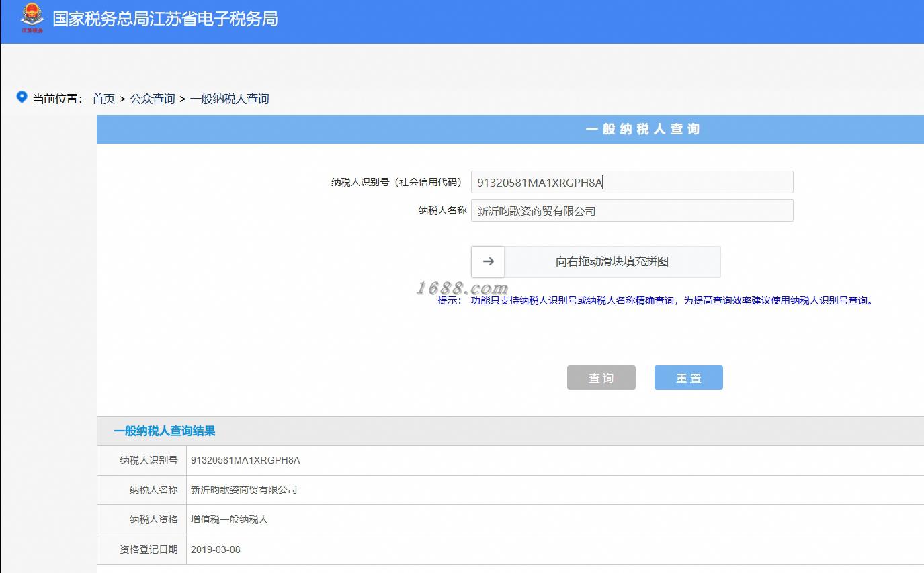Click the 当前位置 label
Screen dimensions: 924x573
tap(58, 99)
